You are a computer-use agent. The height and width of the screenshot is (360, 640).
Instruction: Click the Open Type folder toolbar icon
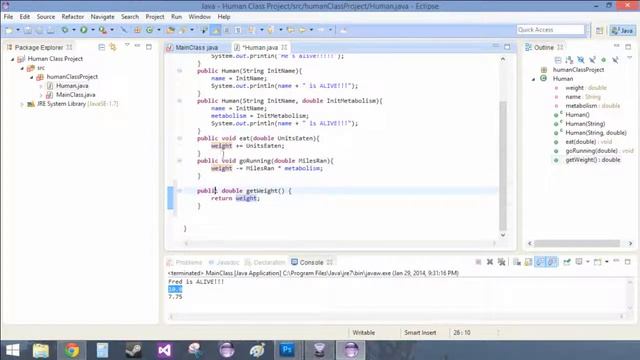point(171,30)
